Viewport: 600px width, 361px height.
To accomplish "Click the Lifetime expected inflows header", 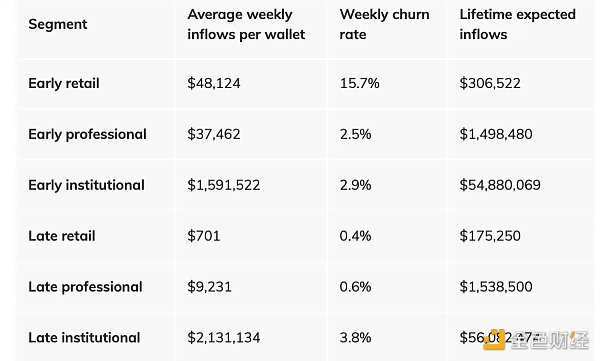I will tap(517, 25).
